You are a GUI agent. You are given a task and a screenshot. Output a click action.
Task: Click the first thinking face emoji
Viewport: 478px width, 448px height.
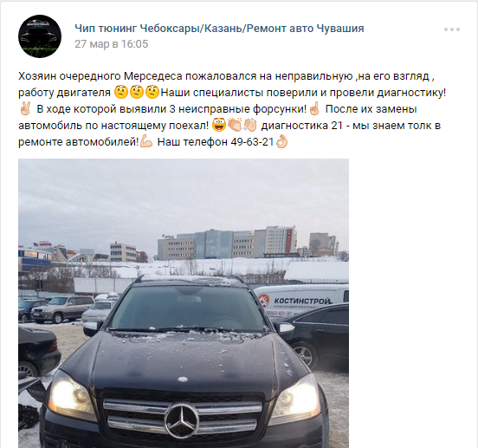tap(121, 92)
